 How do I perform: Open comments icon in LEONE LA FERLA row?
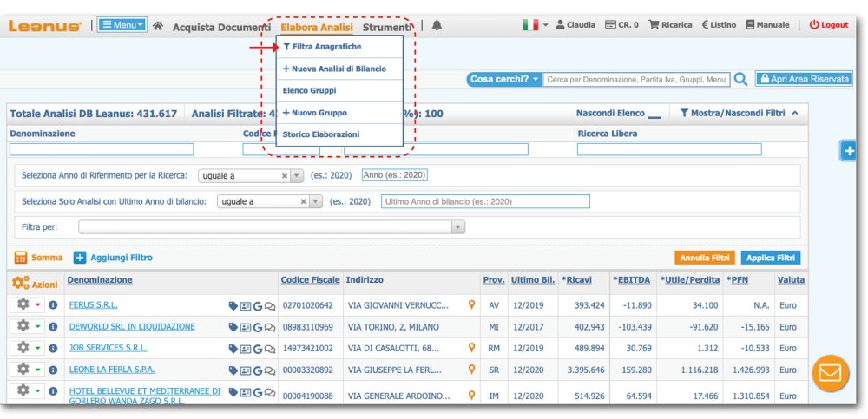pos(270,370)
